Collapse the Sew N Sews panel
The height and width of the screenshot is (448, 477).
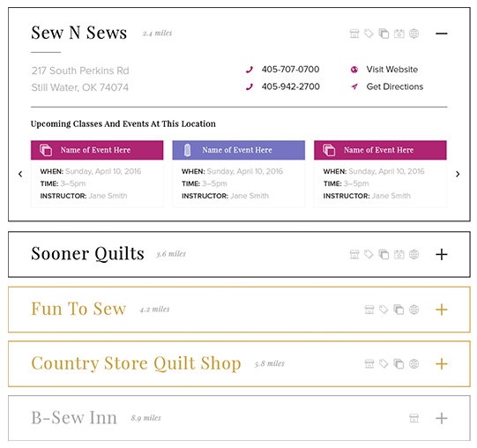point(442,34)
